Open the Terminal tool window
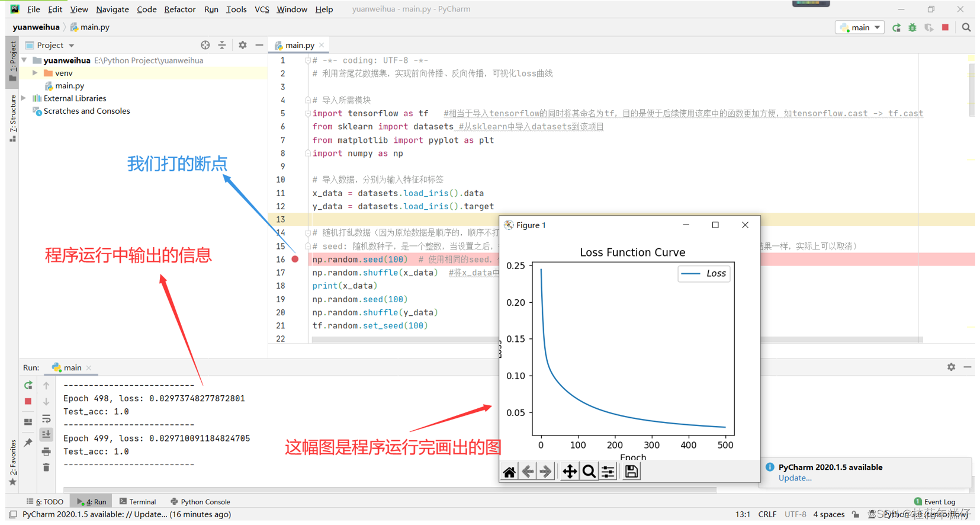Image resolution: width=980 pixels, height=525 pixels. coord(137,502)
